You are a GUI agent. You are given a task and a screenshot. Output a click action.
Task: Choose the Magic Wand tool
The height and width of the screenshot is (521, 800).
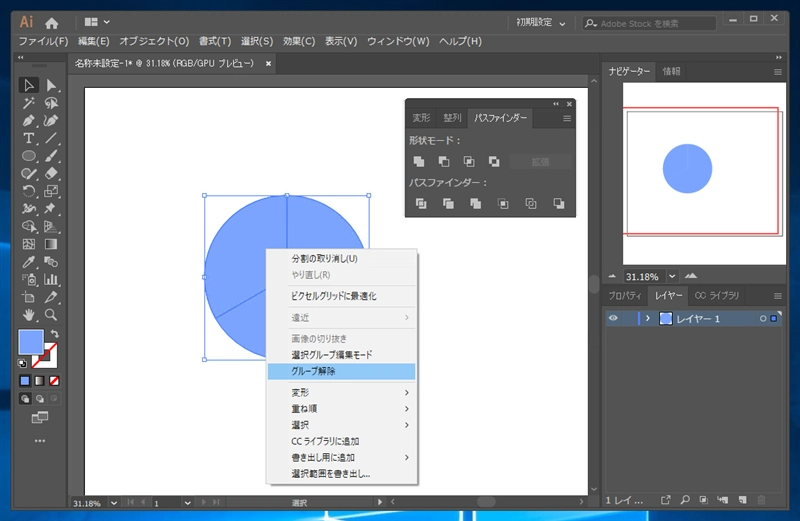(x=29, y=103)
